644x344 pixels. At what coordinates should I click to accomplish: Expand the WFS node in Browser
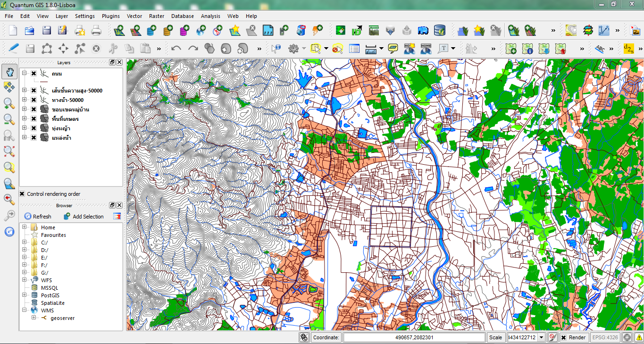(x=25, y=280)
